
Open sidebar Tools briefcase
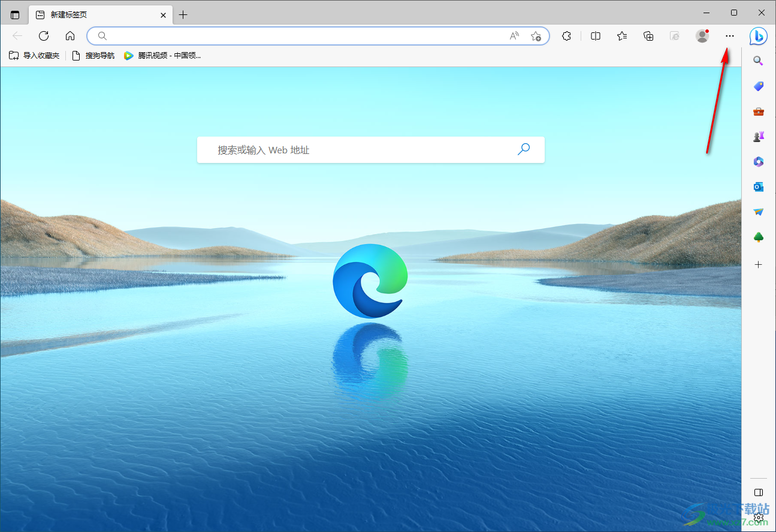click(x=758, y=111)
